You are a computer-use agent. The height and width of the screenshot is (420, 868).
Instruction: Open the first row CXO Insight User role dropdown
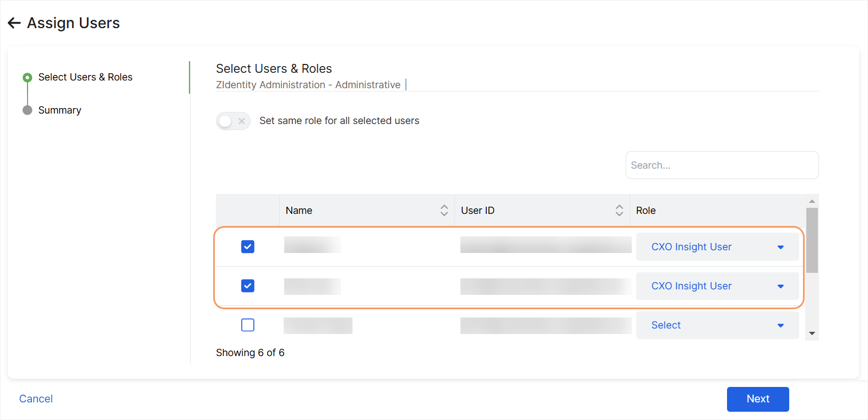click(717, 247)
